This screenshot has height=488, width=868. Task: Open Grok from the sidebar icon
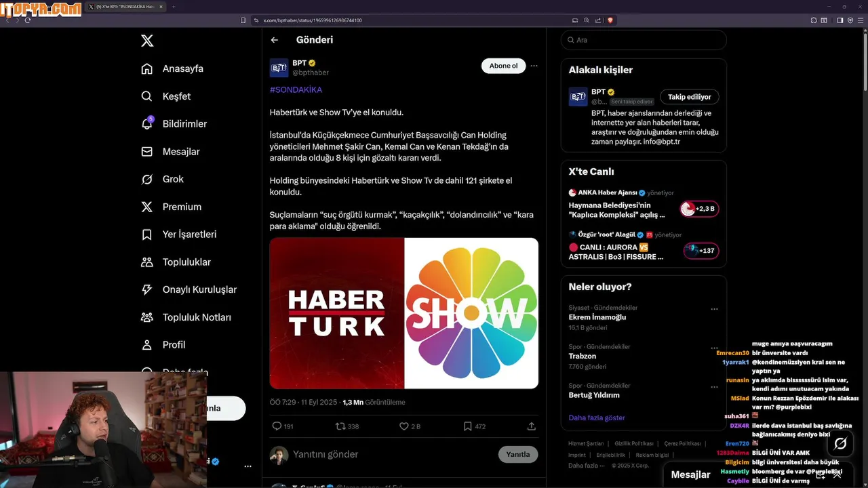click(x=146, y=179)
